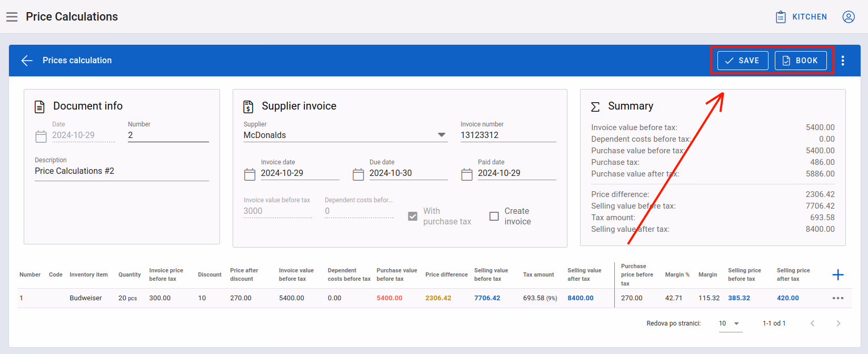Viewport: 868px width, 354px height.
Task: Click the Margin value 115.32
Action: pyautogui.click(x=709, y=298)
